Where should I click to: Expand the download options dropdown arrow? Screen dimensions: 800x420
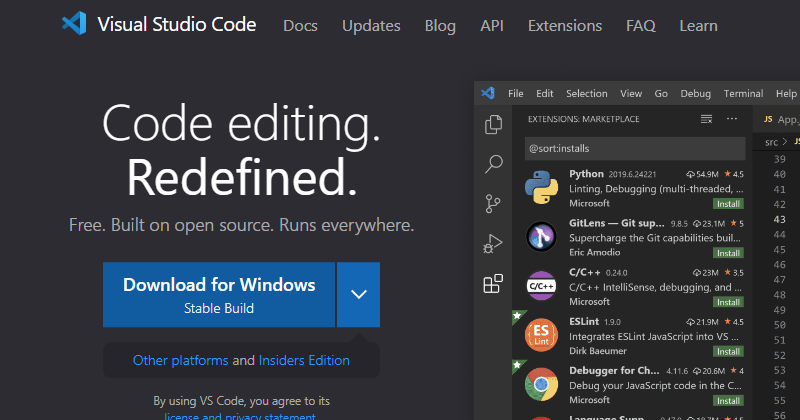pos(359,294)
